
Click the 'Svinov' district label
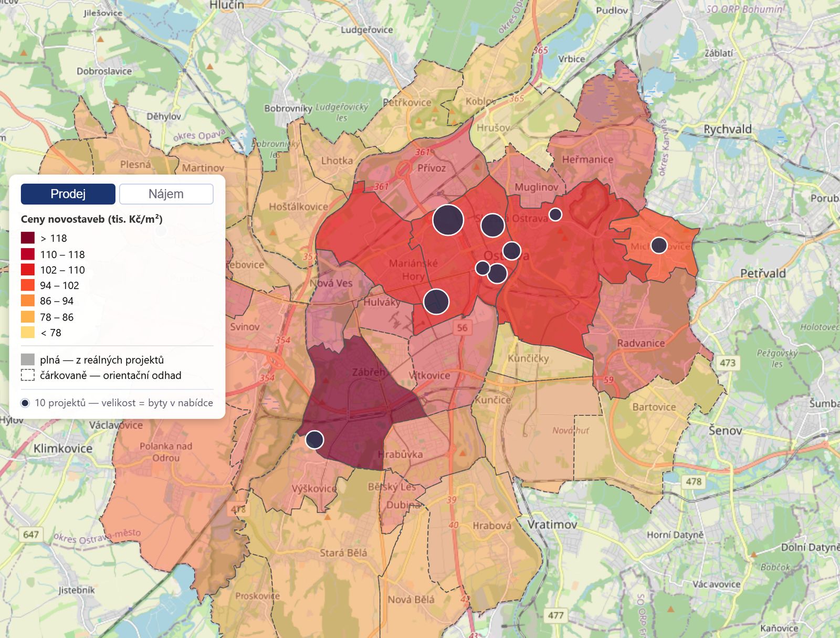[x=245, y=327]
